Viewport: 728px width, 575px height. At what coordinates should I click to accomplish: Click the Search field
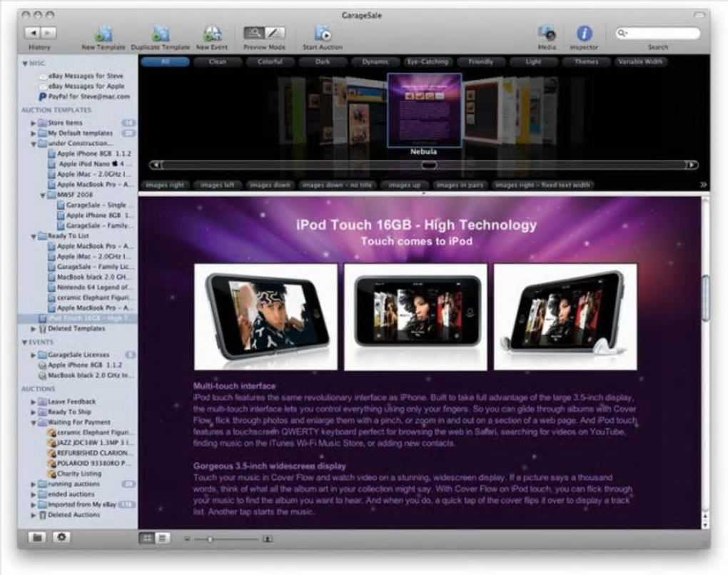[x=658, y=33]
